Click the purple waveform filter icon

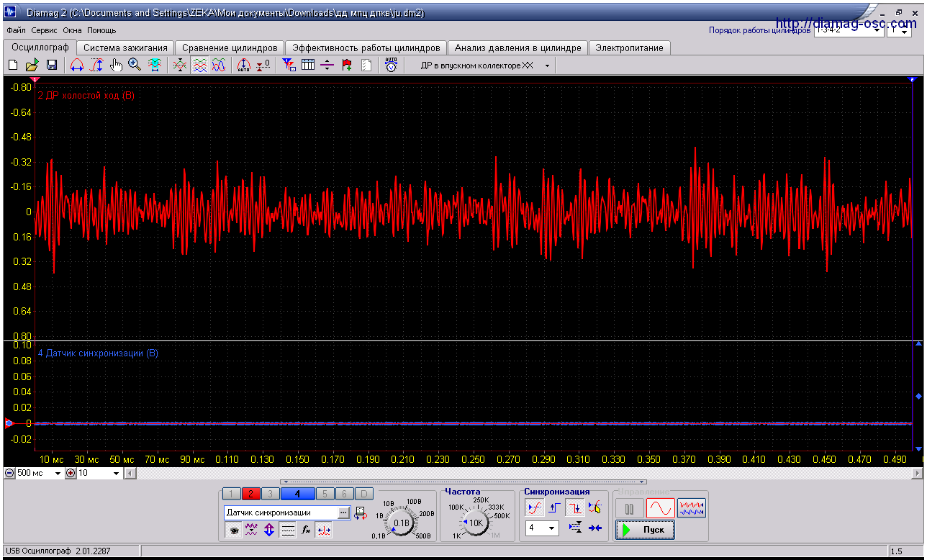tap(251, 531)
